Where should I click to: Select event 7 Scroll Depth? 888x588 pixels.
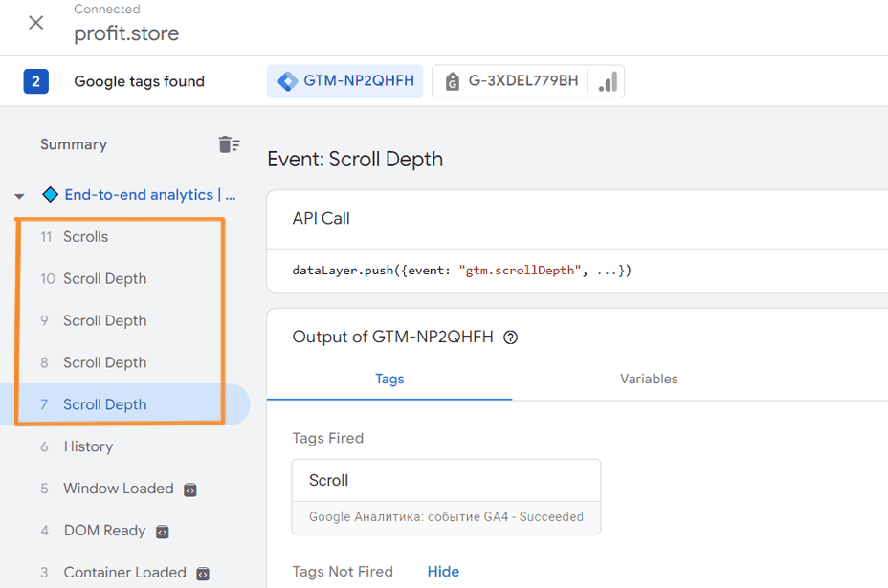[x=124, y=404]
